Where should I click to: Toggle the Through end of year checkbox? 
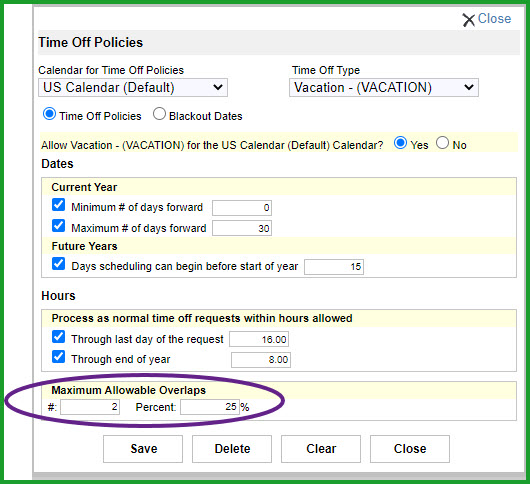pyautogui.click(x=58, y=357)
